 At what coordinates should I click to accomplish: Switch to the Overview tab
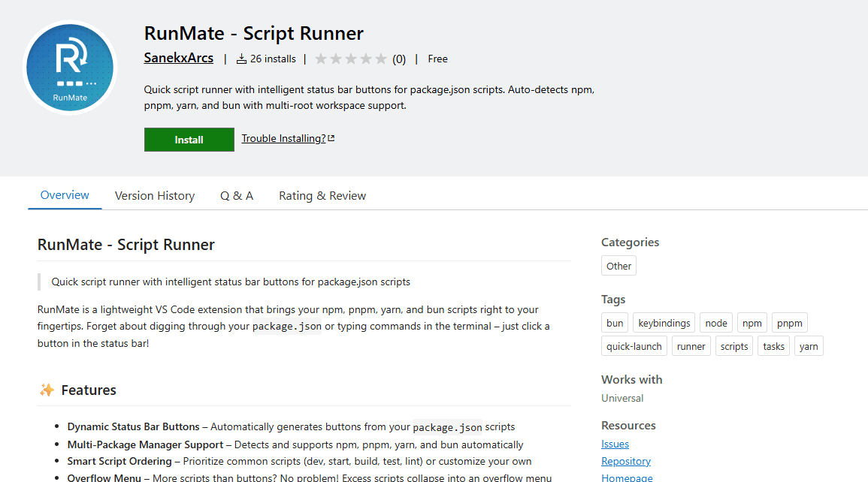tap(65, 195)
